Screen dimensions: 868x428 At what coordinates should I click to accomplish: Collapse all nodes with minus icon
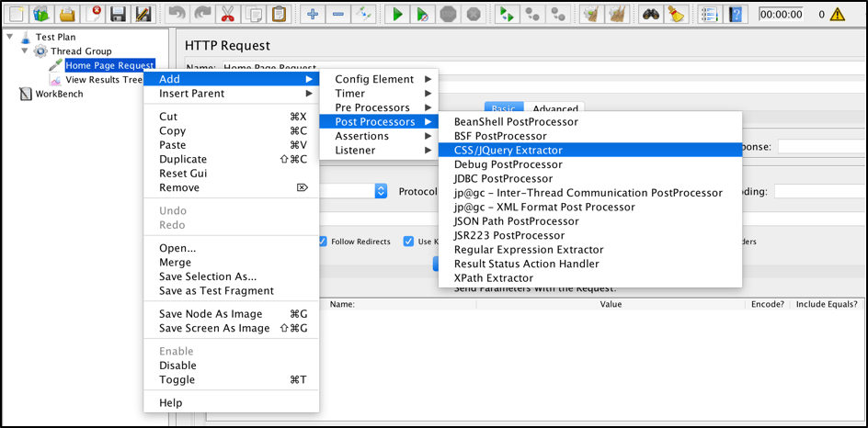click(x=338, y=14)
